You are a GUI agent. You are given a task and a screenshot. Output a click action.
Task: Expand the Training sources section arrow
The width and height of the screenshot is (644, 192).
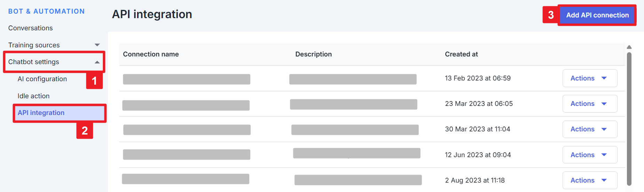click(97, 45)
